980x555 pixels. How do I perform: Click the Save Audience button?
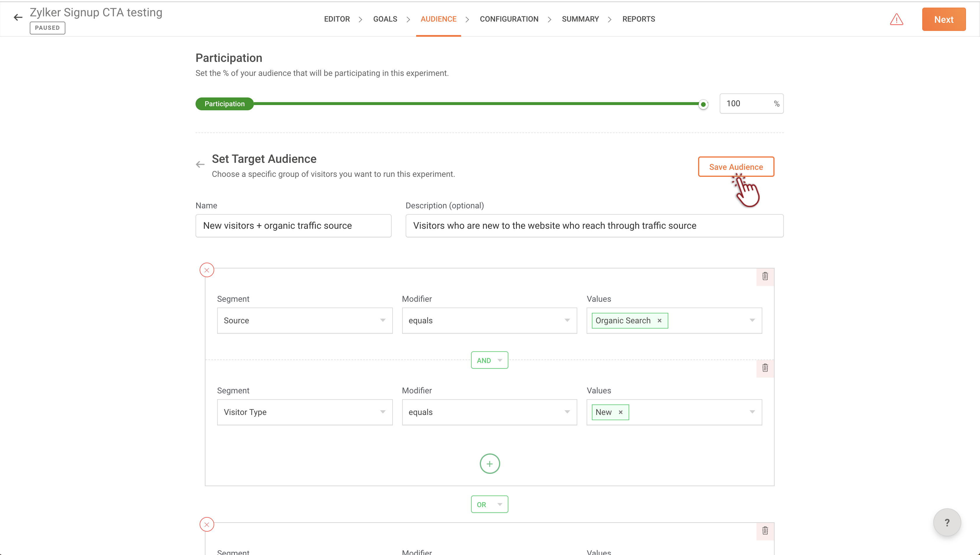(736, 167)
